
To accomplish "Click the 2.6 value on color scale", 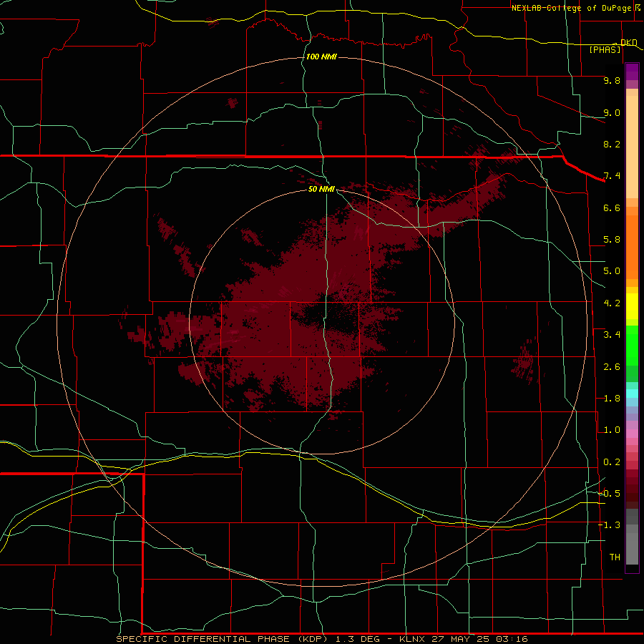I will [x=612, y=367].
